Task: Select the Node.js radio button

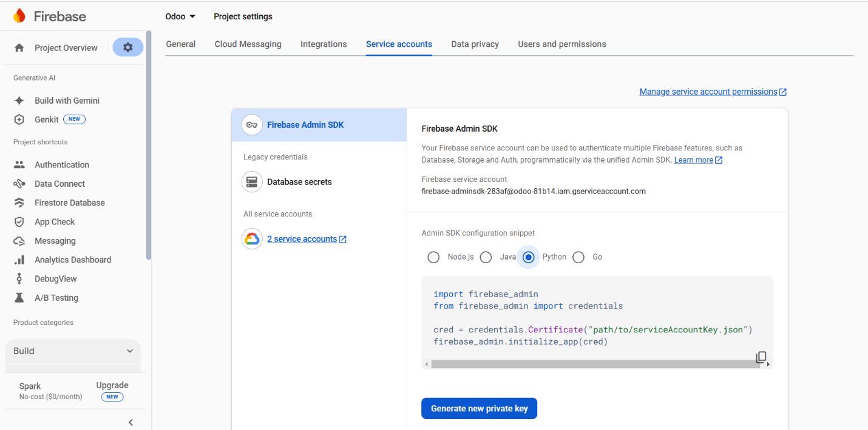Action: 433,257
